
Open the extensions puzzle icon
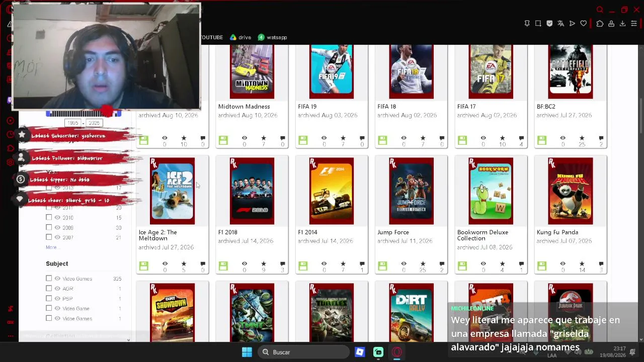[x=600, y=24]
